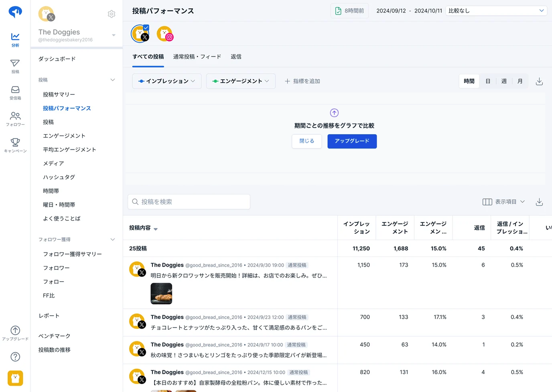The height and width of the screenshot is (392, 552).
Task: Click avatar of the 2024/9/30 19:00 post
Action: point(137,269)
